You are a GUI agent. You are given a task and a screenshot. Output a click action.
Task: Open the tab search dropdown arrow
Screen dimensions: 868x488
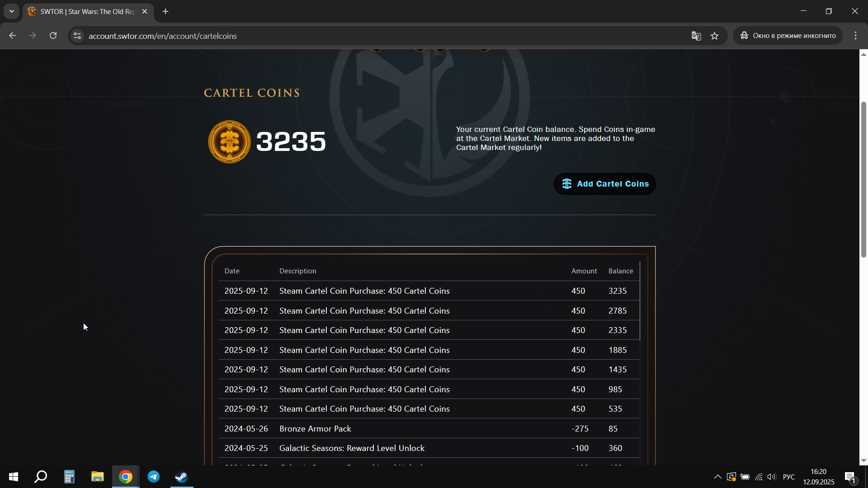pyautogui.click(x=12, y=11)
